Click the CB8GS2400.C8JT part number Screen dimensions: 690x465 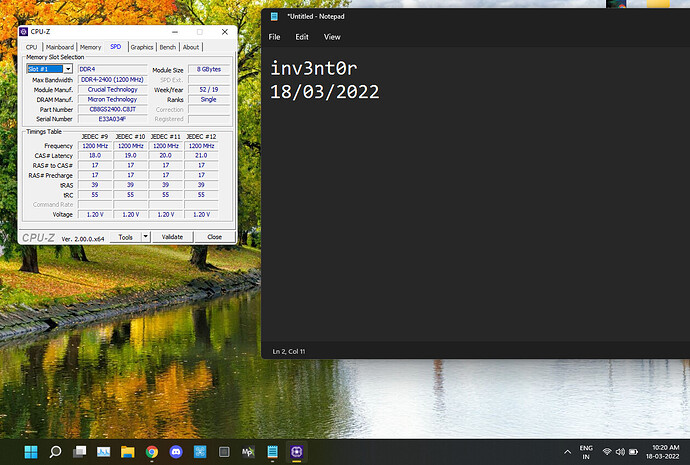tap(113, 109)
